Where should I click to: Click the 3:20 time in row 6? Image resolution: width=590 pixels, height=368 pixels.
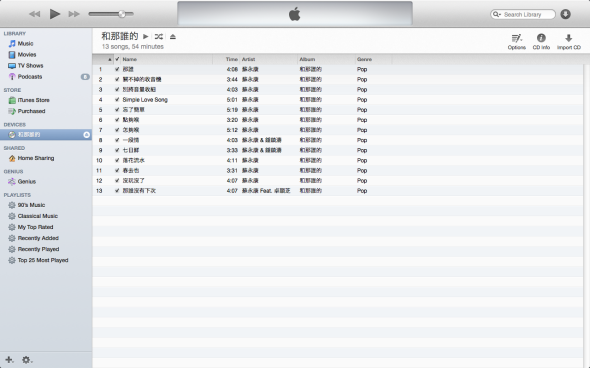pyautogui.click(x=232, y=120)
